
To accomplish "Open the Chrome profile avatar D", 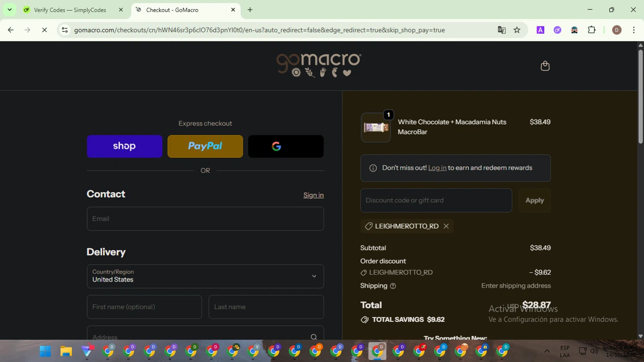I will click(x=617, y=30).
